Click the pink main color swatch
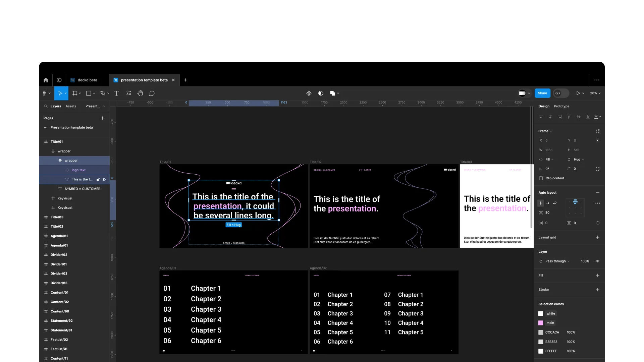This screenshot has width=644, height=362. [x=541, y=323]
